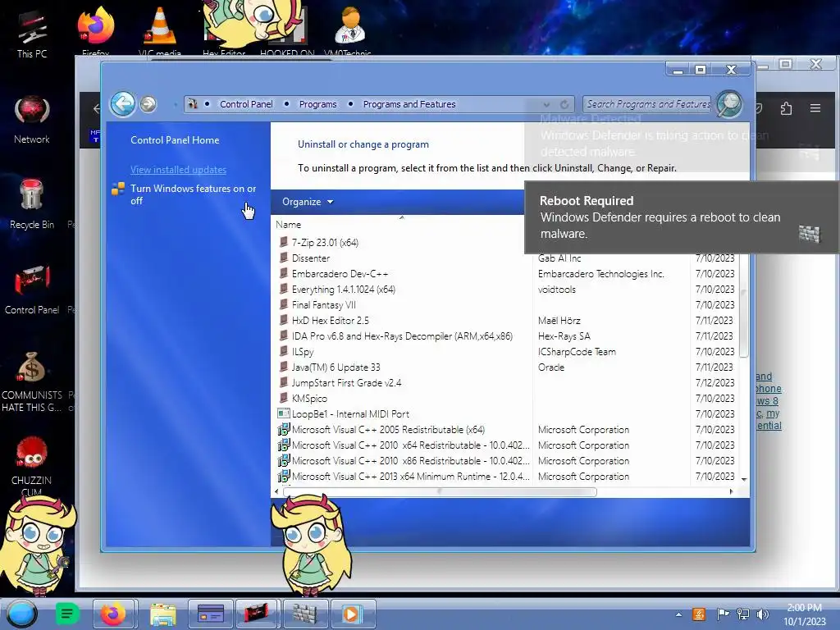This screenshot has height=630, width=840.
Task: Open the browser extensions puzzle icon behind
Action: coord(786,108)
